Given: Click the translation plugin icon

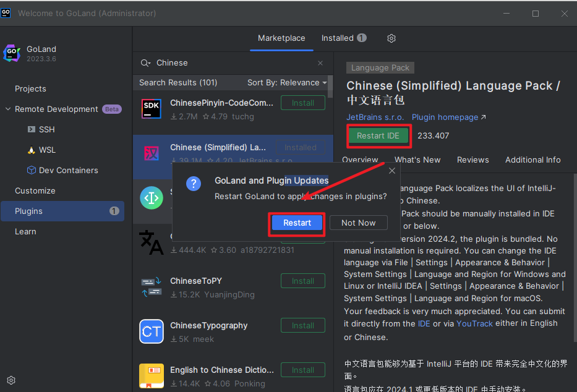Looking at the screenshot, I should (151, 242).
